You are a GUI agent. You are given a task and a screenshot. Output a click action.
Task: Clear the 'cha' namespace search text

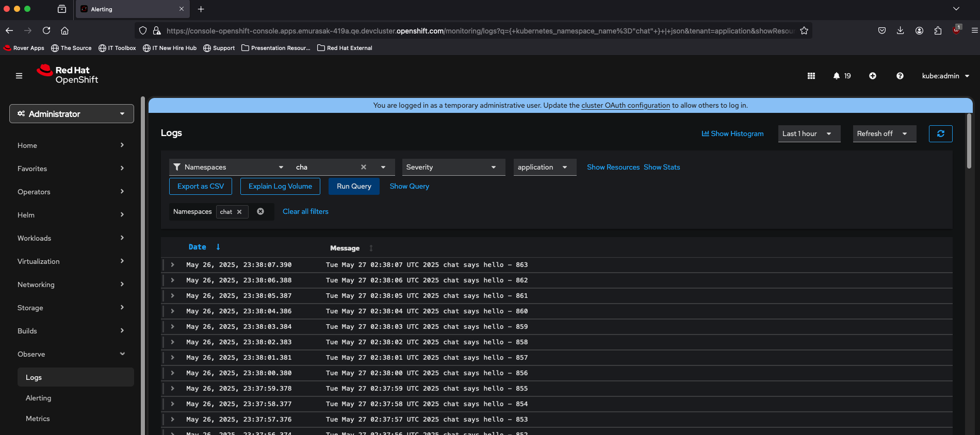point(363,167)
